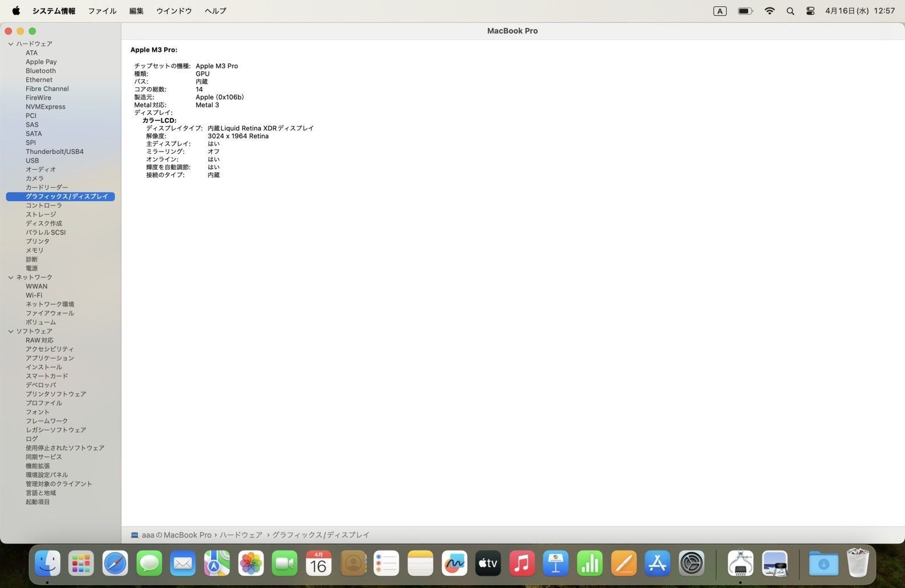Open Trash in the Dock

click(858, 563)
